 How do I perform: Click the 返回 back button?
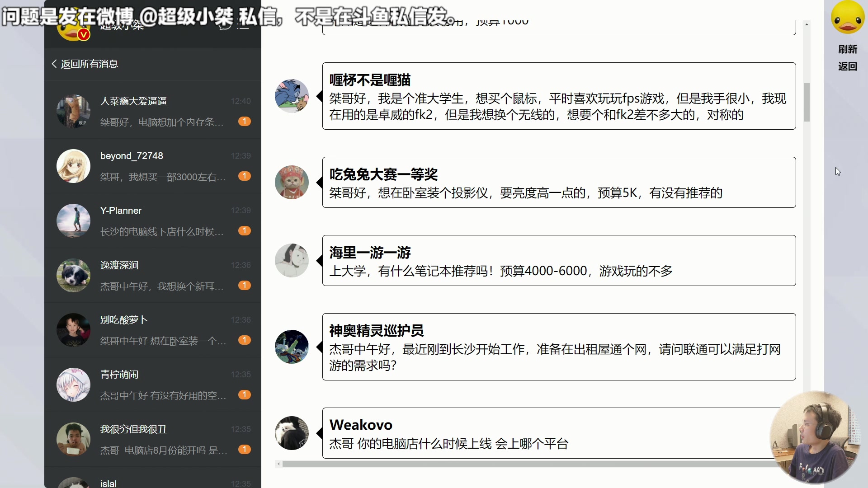[x=848, y=66]
